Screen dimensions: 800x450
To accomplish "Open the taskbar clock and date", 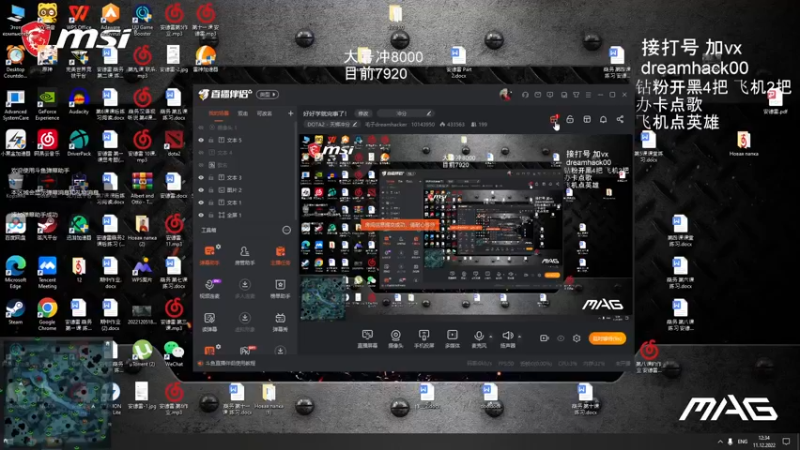I will [764, 441].
